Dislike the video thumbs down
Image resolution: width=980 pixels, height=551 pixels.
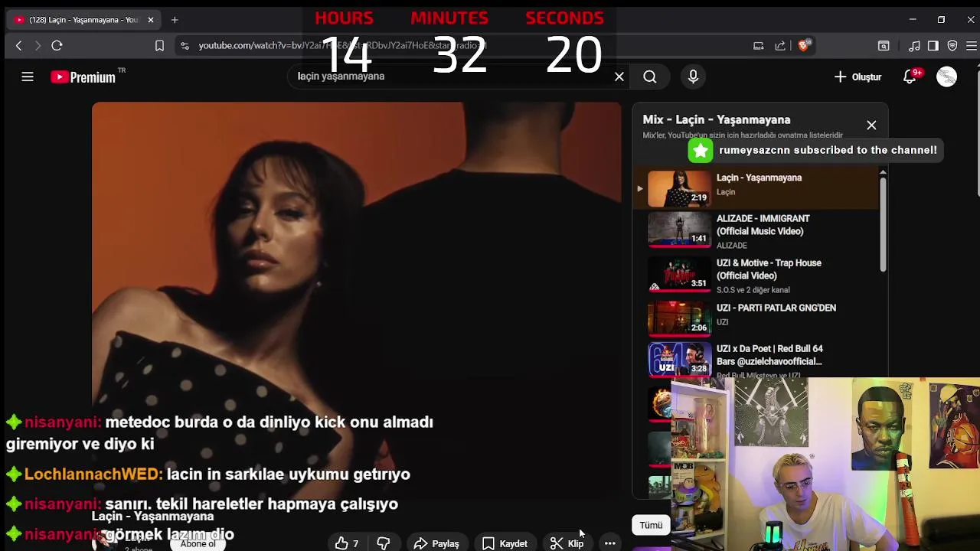(384, 543)
